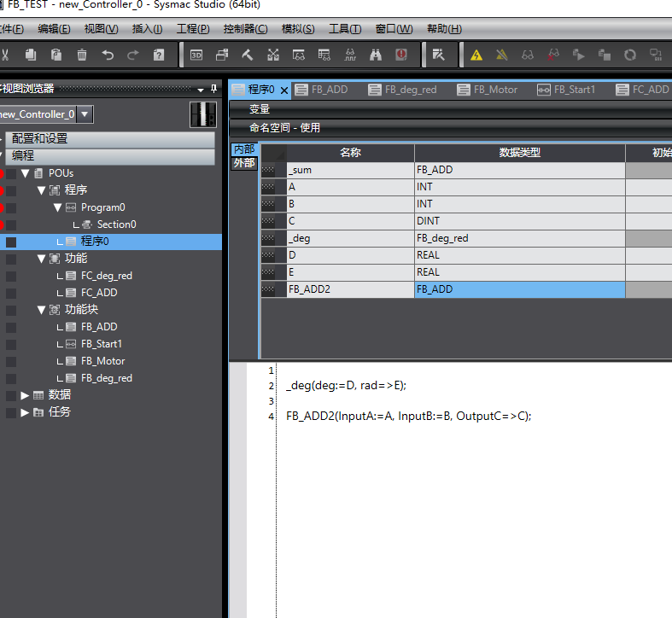
Task: Select the 内部 internal variables tab
Action: tap(244, 149)
